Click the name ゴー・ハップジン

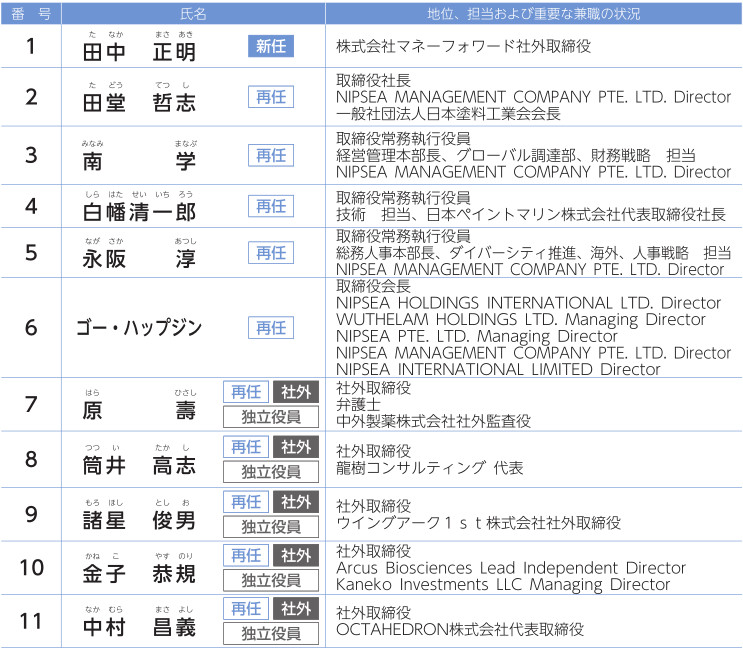pos(139,328)
